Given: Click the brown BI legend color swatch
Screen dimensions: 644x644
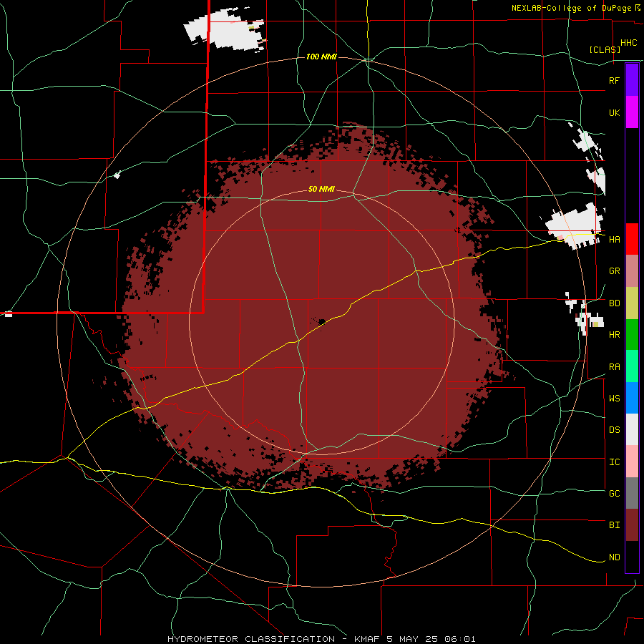Looking at the screenshot, I should tap(632, 525).
